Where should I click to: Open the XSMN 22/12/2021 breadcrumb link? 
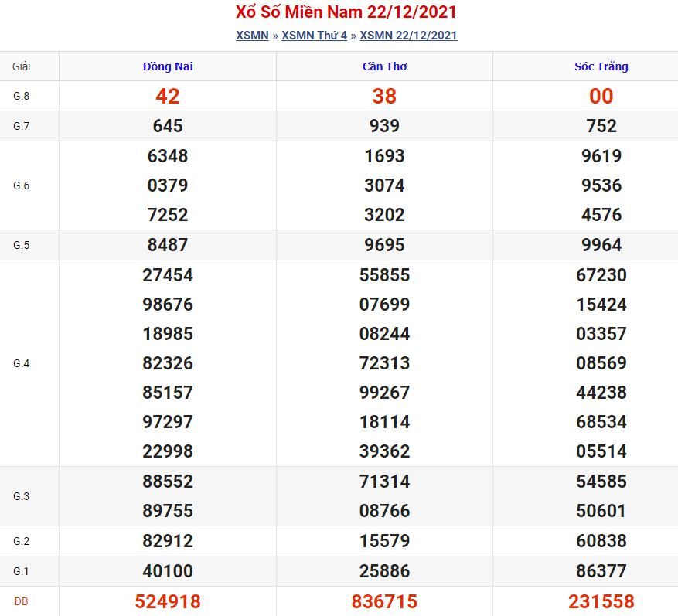408,36
